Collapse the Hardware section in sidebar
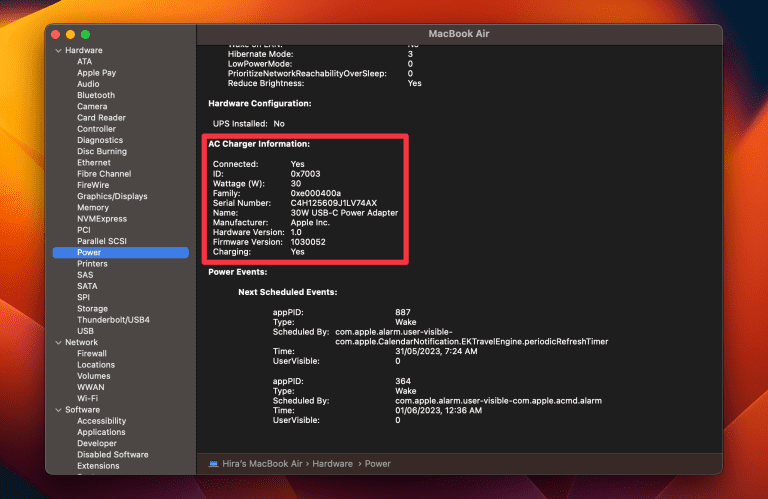 coord(58,50)
